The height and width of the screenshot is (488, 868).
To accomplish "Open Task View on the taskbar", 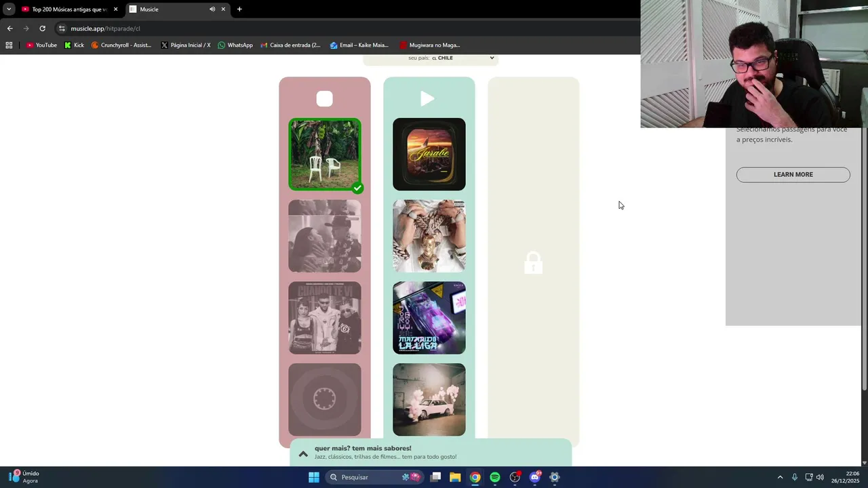I will (x=435, y=477).
